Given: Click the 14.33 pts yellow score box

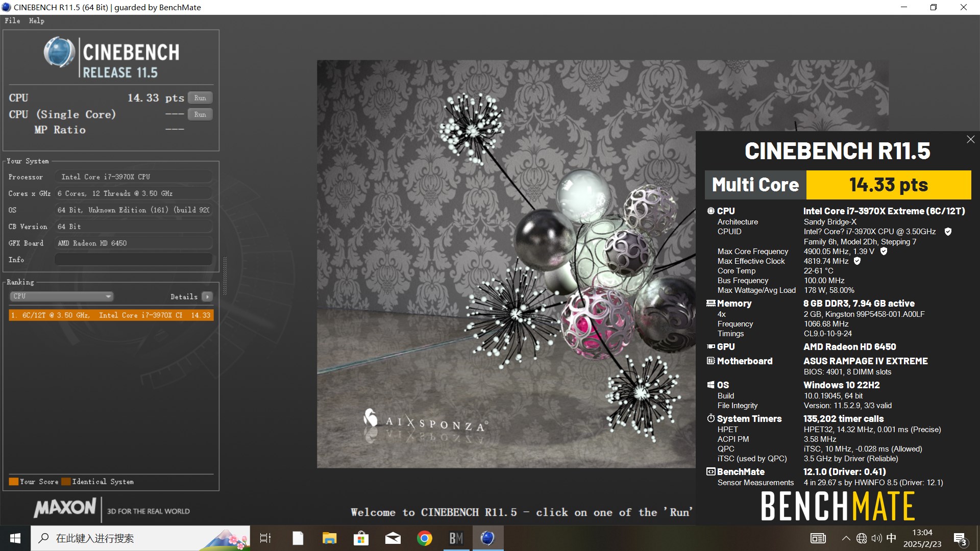Looking at the screenshot, I should [x=889, y=185].
